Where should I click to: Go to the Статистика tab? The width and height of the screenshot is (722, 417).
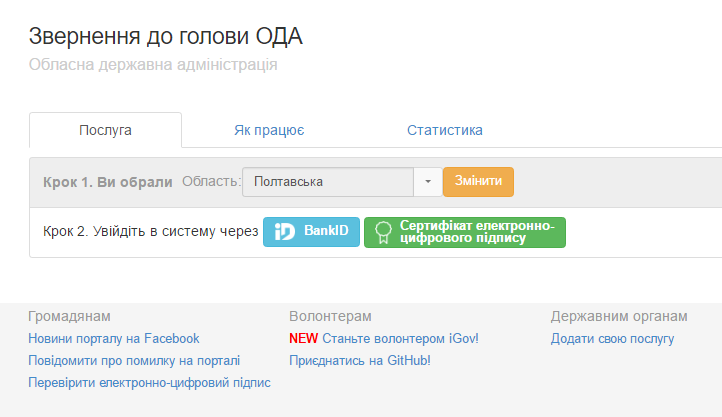444,130
